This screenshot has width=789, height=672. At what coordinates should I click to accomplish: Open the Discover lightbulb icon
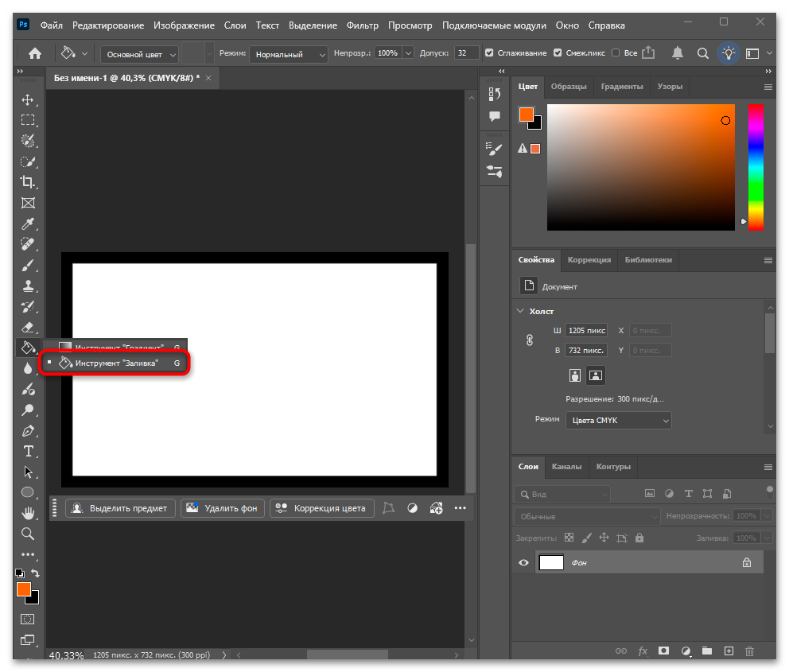pyautogui.click(x=728, y=53)
